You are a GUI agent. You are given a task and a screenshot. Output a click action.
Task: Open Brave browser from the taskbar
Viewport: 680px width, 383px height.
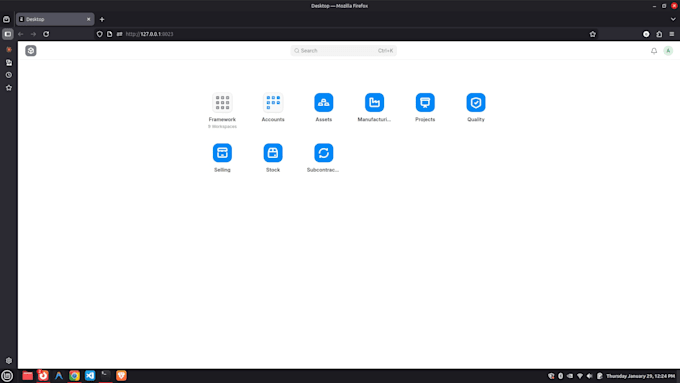click(x=121, y=376)
